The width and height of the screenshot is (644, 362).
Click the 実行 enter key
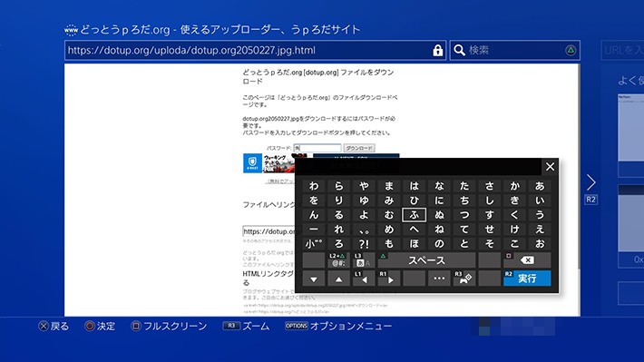pos(527,279)
